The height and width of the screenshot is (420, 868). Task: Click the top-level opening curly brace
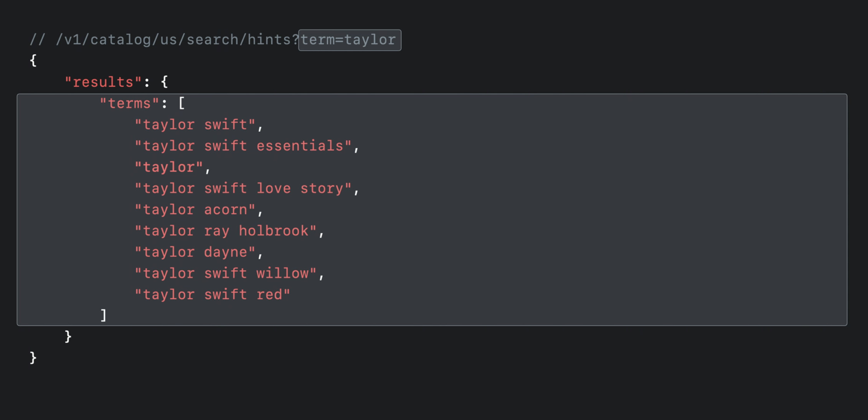[x=33, y=61]
